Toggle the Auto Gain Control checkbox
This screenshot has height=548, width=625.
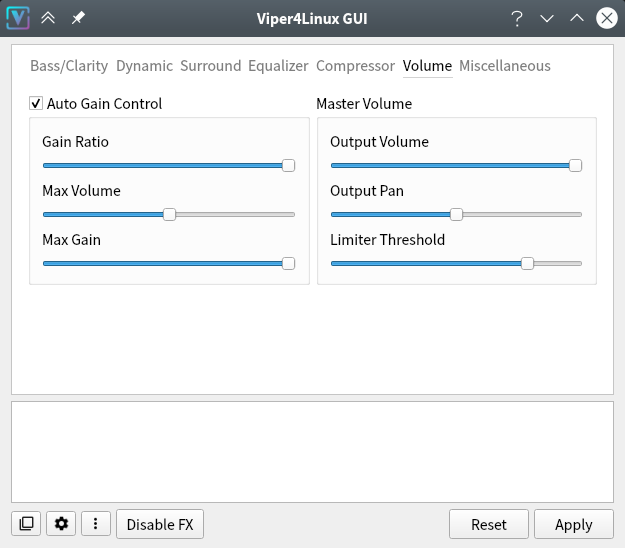point(36,104)
